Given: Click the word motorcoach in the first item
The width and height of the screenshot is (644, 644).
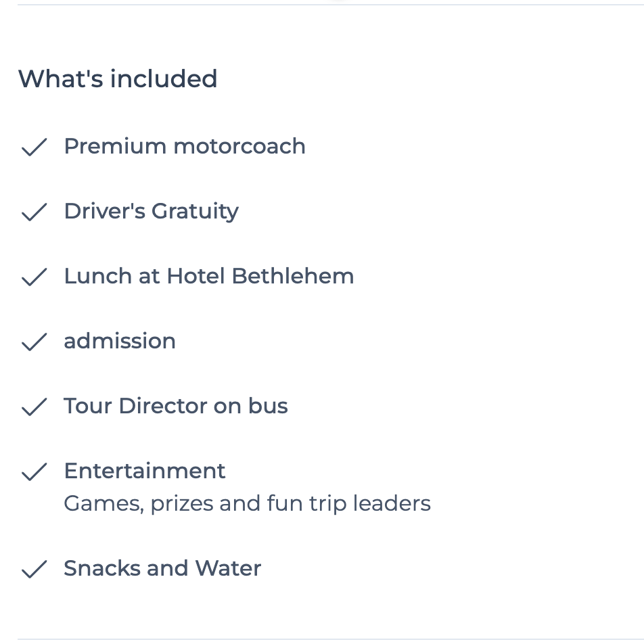Looking at the screenshot, I should point(239,147).
